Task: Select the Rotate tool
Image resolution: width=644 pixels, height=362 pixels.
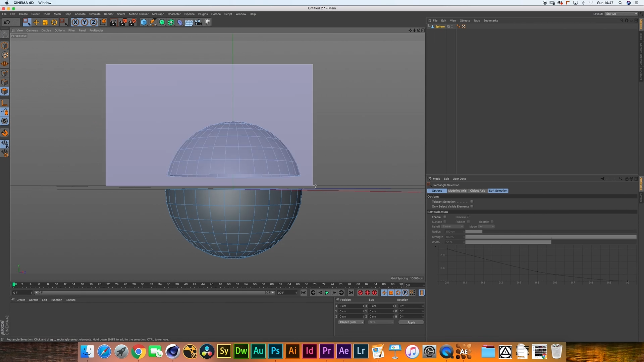Action: [x=54, y=22]
